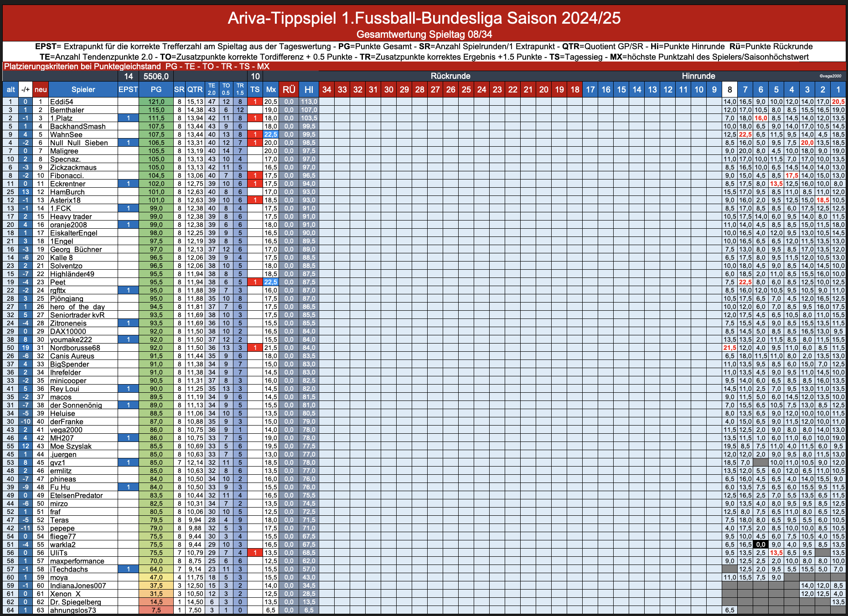Select player name 'Canis Aureus'
848x616 pixels.
[72, 356]
